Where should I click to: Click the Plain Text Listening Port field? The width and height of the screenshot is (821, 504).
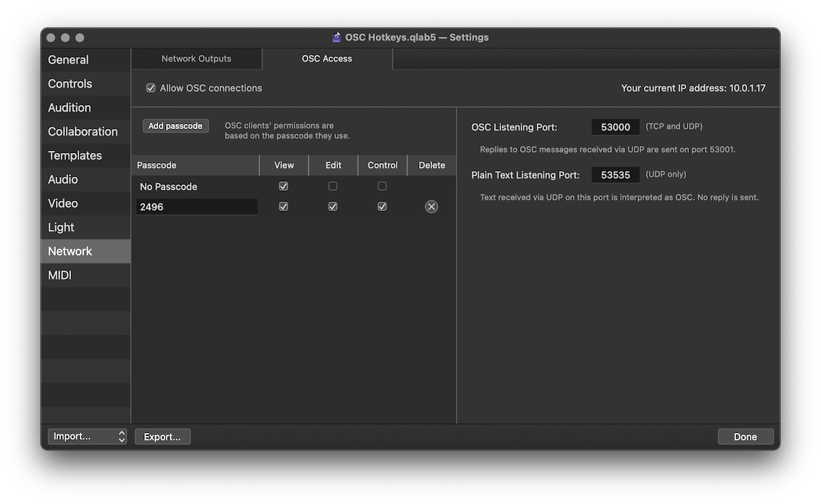coord(615,175)
